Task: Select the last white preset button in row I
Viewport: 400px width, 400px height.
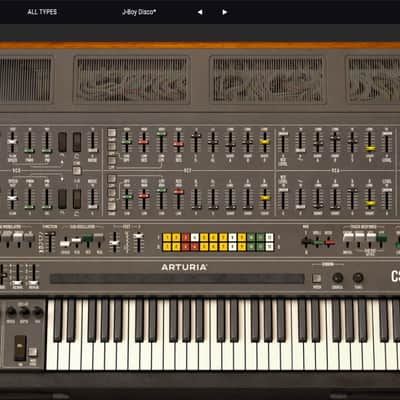Action: tap(269, 237)
